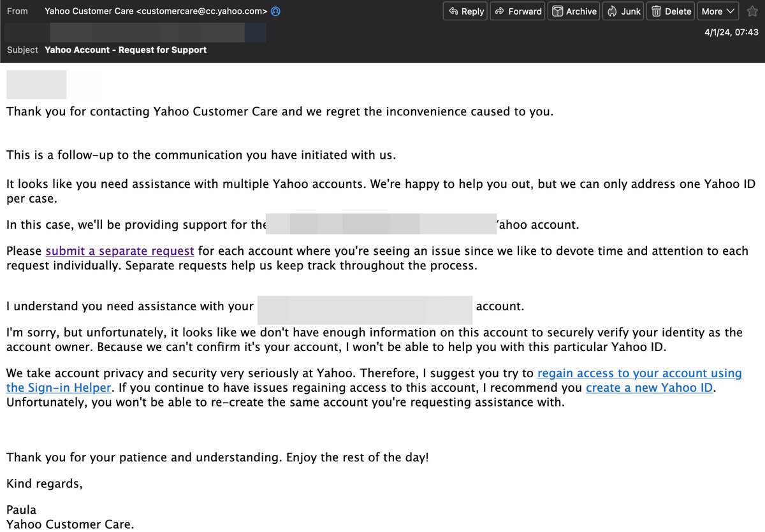Image resolution: width=765 pixels, height=532 pixels.
Task: Reply to the Yahoo Customer Care email
Action: pyautogui.click(x=466, y=11)
